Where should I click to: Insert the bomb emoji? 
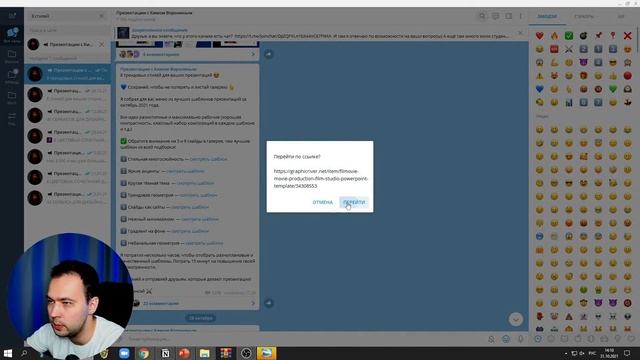point(584,36)
